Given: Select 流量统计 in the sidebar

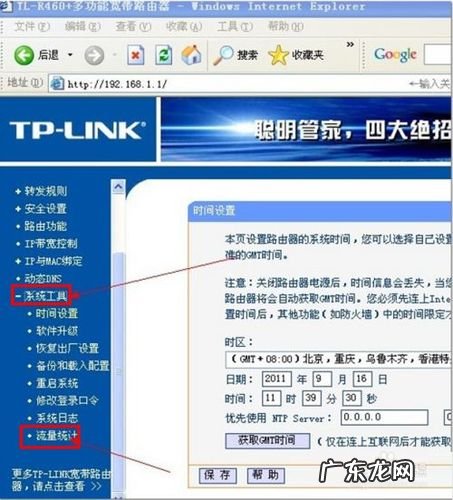Looking at the screenshot, I should (53, 435).
